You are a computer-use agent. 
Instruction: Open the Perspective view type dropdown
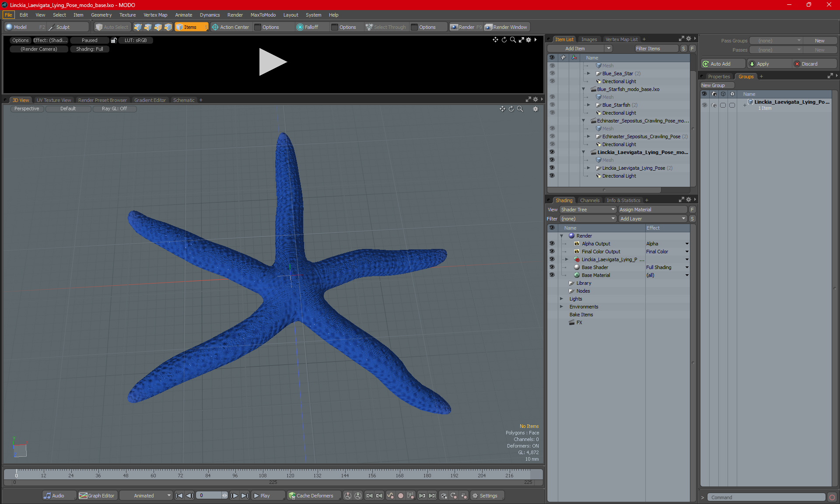coord(27,109)
